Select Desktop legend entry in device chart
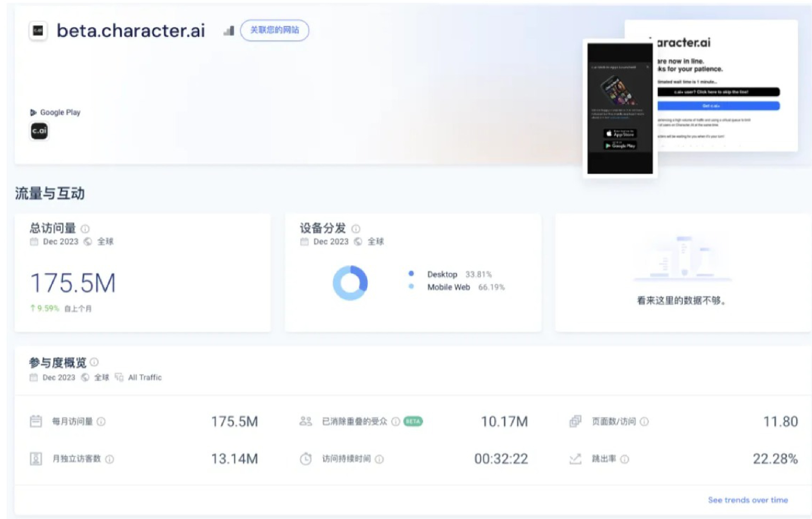The height and width of the screenshot is (519, 812). click(442, 274)
